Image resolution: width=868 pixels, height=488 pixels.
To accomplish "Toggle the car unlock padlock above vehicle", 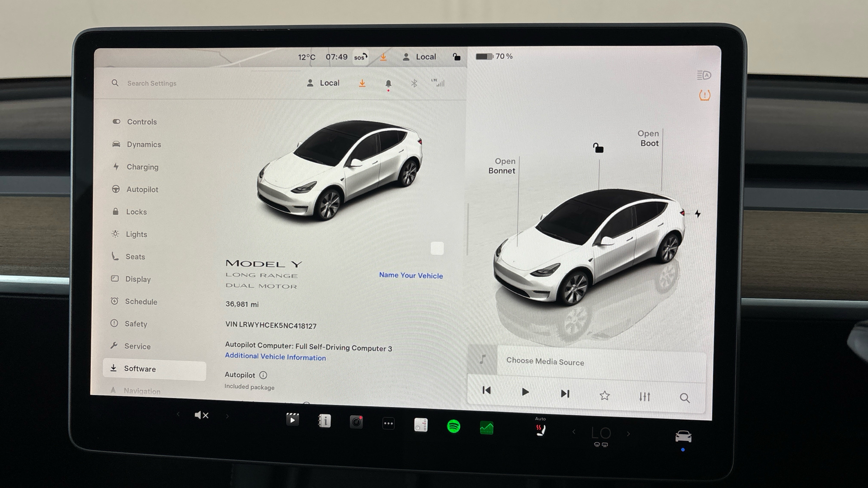I will 598,148.
